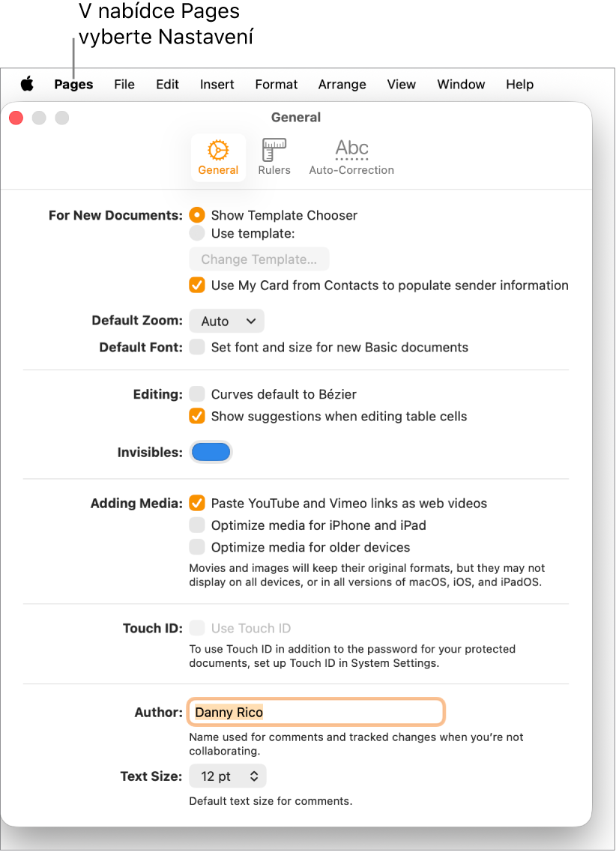Image resolution: width=616 pixels, height=852 pixels.
Task: Open the Text Size pop-up menu
Action: pyautogui.click(x=228, y=776)
